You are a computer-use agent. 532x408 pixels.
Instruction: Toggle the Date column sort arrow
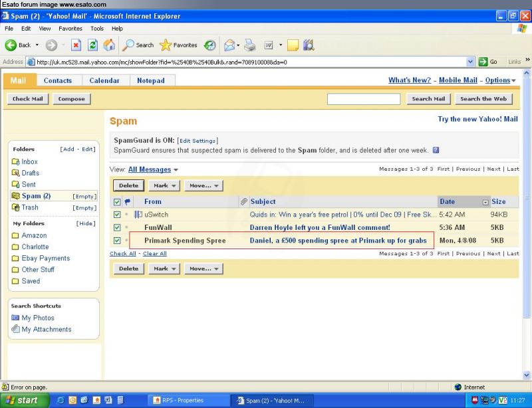coord(485,203)
